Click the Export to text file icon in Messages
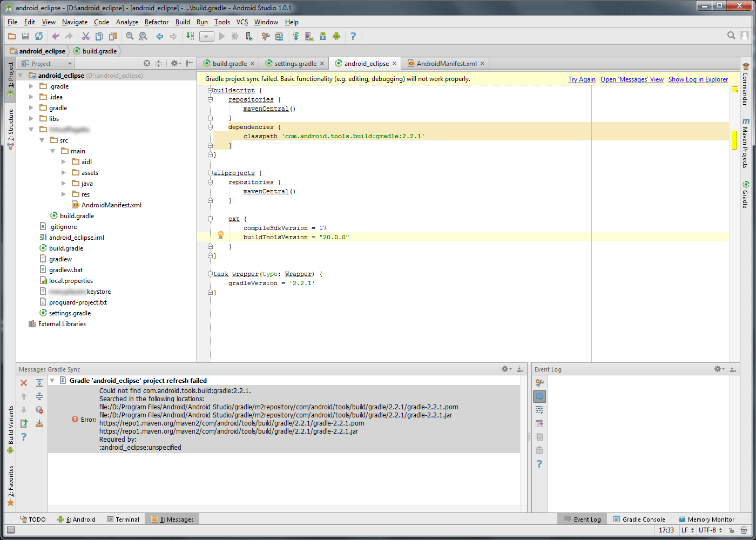The height and width of the screenshot is (540, 756). tap(24, 423)
